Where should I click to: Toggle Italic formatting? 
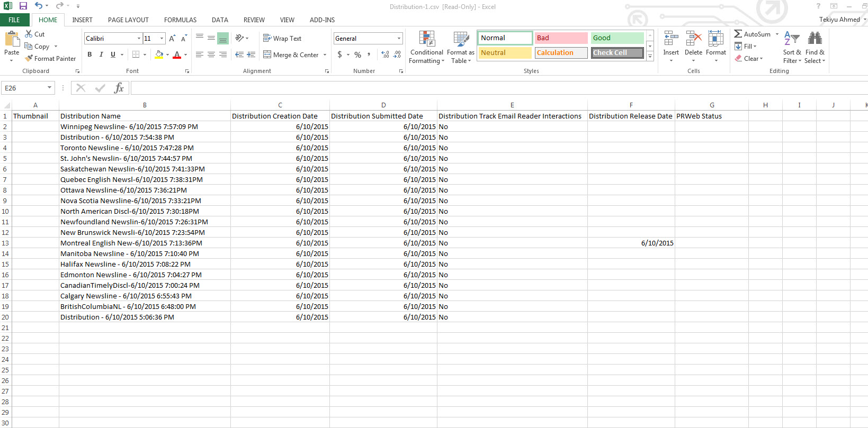[101, 54]
